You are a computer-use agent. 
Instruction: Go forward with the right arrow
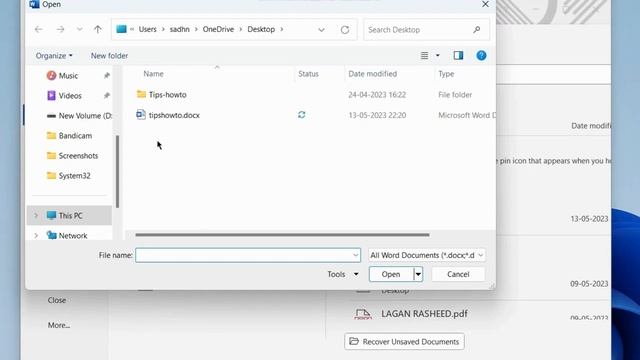tap(60, 29)
